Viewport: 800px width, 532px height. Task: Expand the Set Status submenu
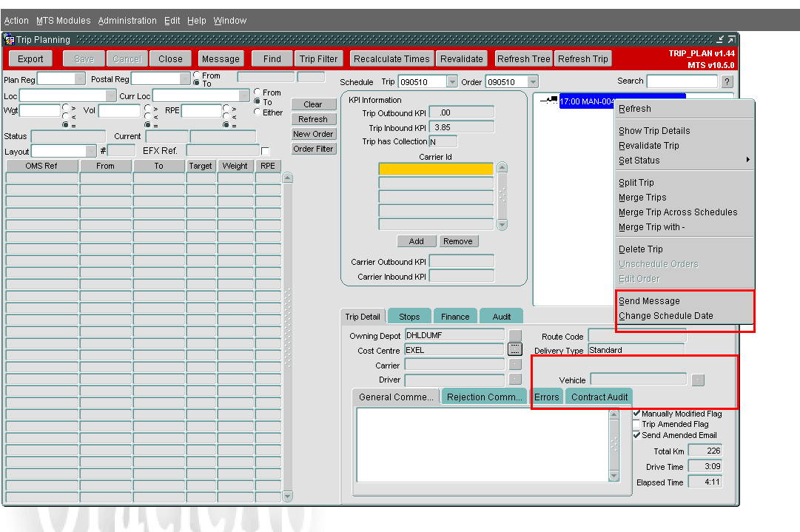[x=685, y=160]
